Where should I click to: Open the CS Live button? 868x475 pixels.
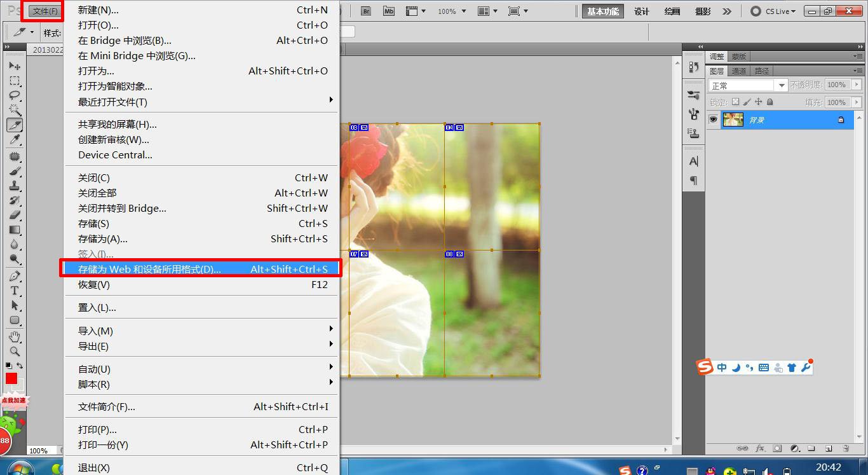click(773, 11)
